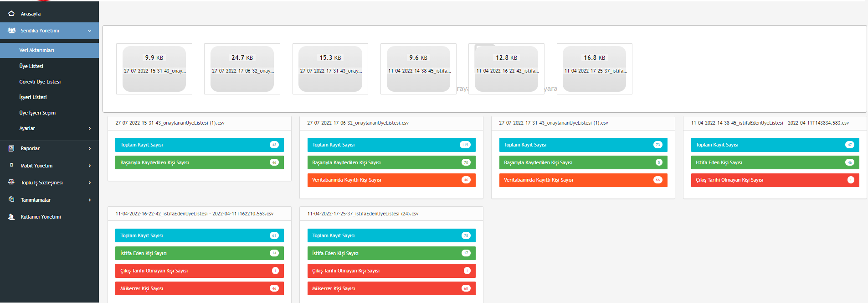868x303 pixels.
Task: Select İşyeri Listesi in sidebar
Action: (33, 97)
